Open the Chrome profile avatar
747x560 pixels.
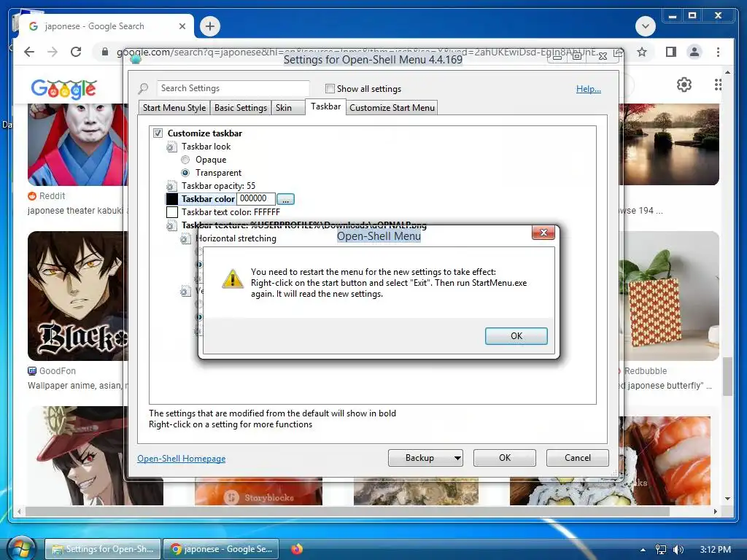pos(694,52)
